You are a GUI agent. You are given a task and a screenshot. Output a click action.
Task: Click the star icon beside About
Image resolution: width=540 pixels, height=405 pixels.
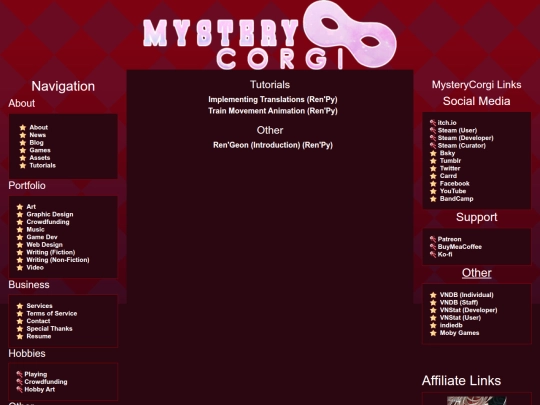pyautogui.click(x=23, y=127)
